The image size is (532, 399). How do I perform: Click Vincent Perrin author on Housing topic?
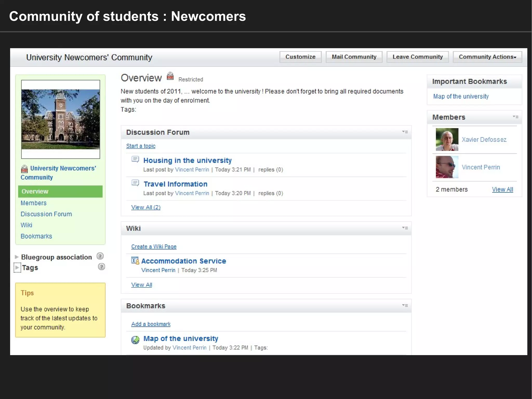tap(192, 170)
